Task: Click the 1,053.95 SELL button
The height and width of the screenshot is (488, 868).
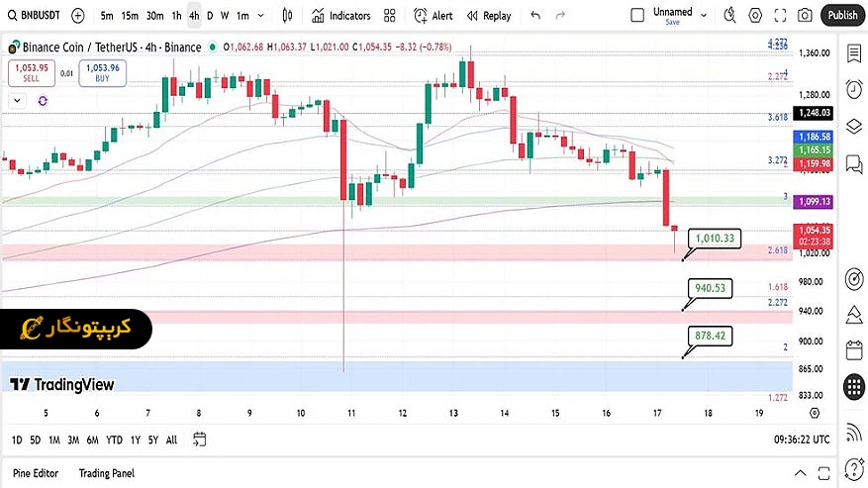Action: pos(30,72)
